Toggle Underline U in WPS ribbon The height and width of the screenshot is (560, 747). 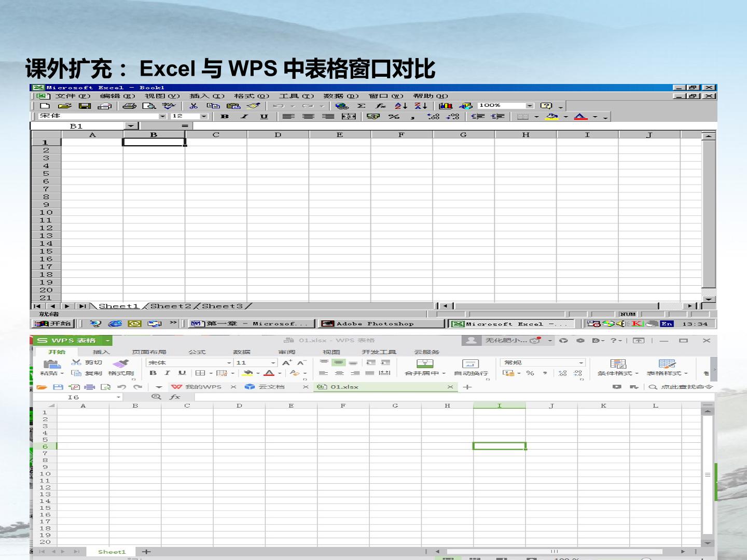[x=182, y=373]
